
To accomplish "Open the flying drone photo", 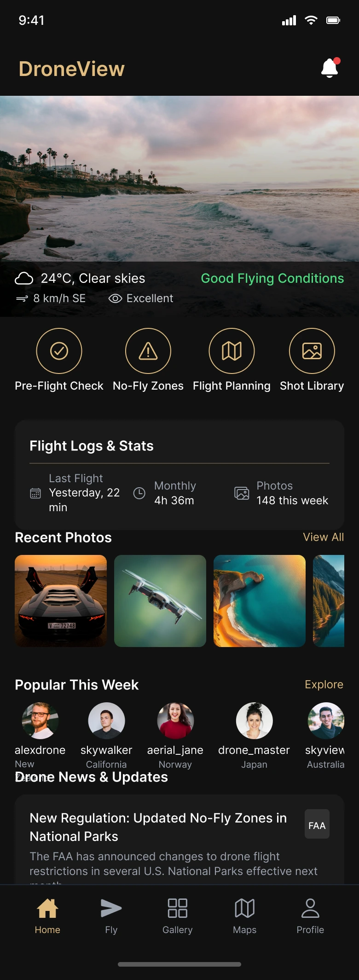I will [160, 601].
